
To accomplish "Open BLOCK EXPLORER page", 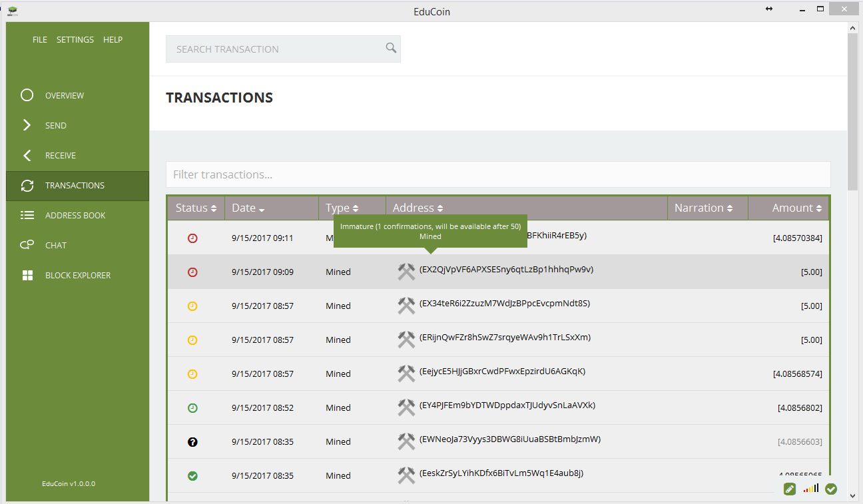I will pyautogui.click(x=78, y=275).
